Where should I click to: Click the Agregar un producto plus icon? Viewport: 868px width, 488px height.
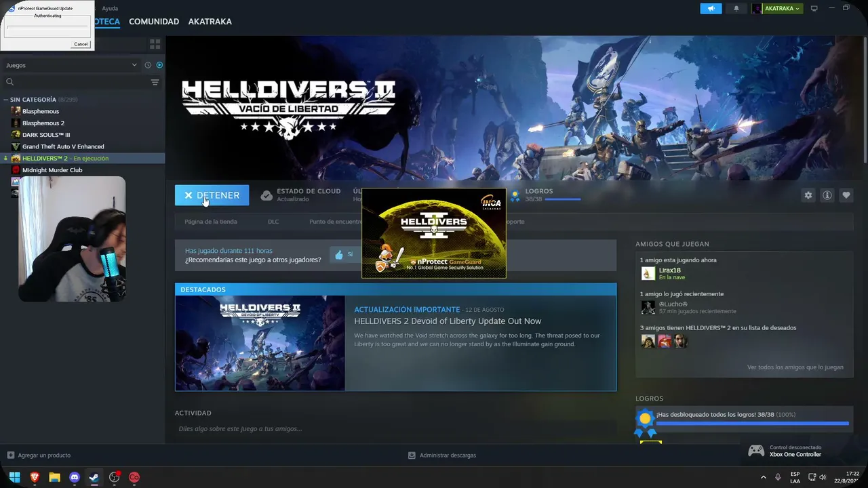click(10, 455)
